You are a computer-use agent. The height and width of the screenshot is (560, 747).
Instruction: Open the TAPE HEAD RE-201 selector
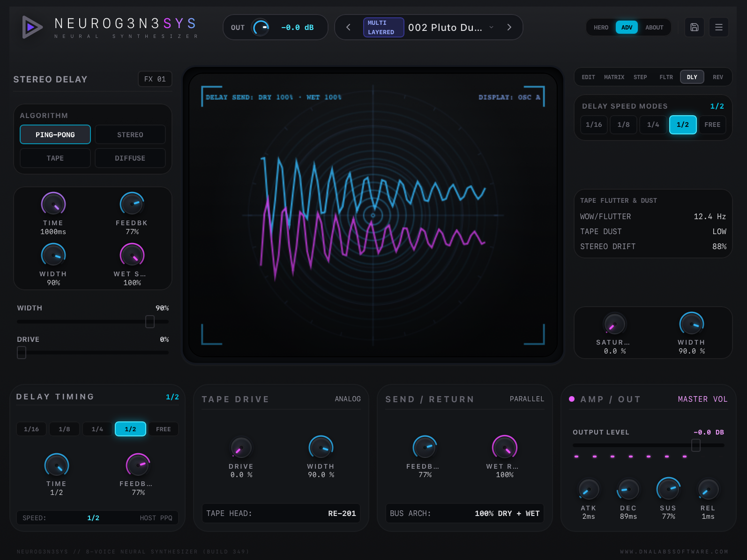coord(281,513)
